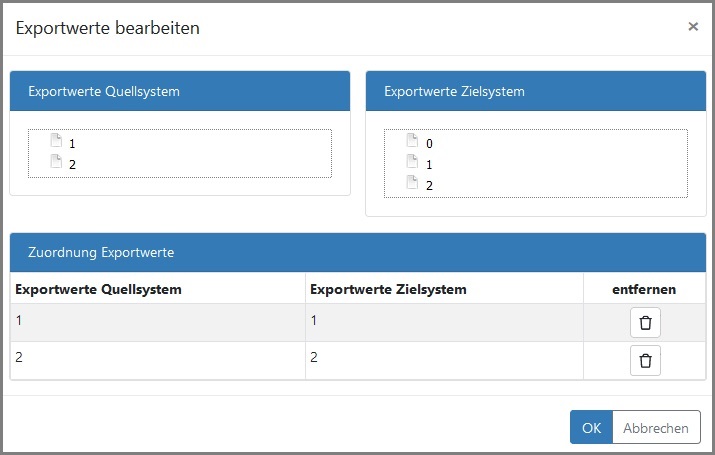Delete mapping row with source value 2

(x=645, y=360)
